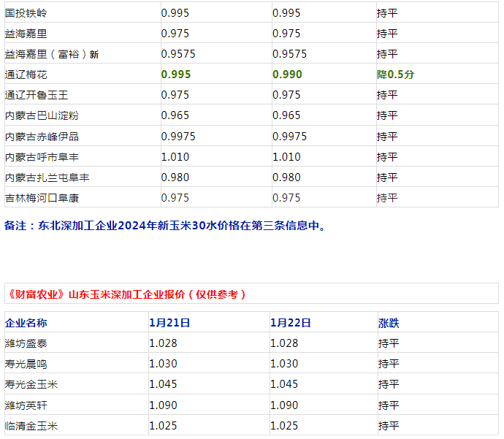
Task: Click the 内蒙古扎兰屯阜丰 company name
Action: [x=46, y=177]
